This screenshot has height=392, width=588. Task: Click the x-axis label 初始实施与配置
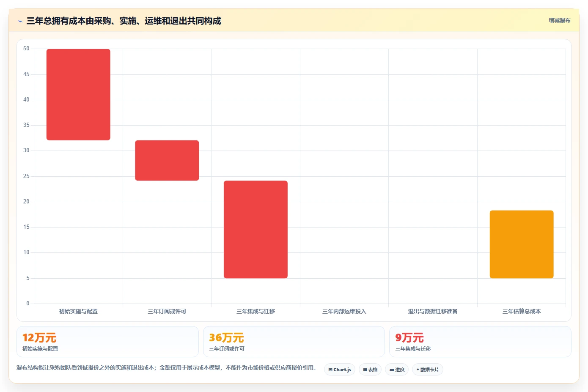click(78, 311)
